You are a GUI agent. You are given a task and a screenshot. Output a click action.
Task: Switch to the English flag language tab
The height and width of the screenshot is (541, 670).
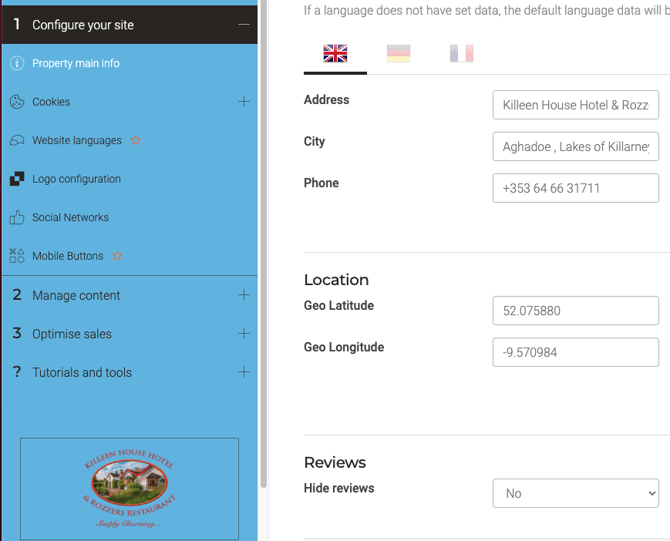[335, 54]
